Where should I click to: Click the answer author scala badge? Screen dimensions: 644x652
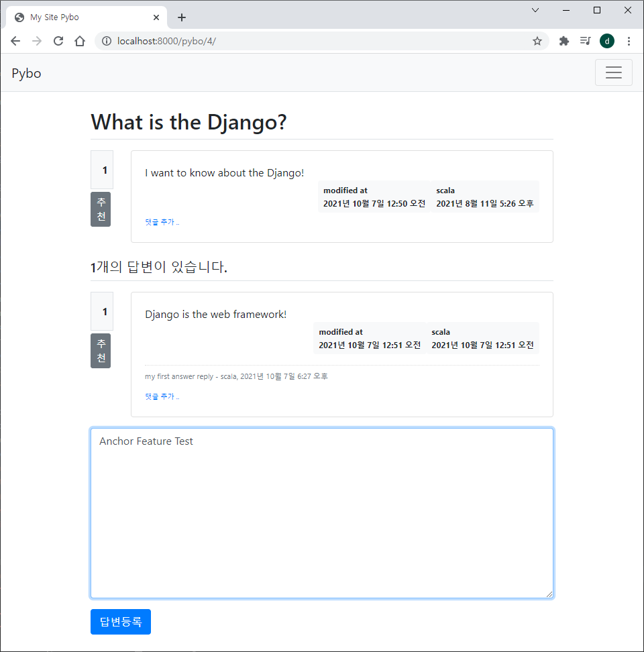482,338
